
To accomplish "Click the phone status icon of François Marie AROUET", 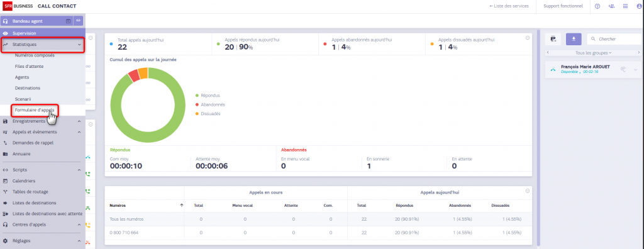I will 553,69.
